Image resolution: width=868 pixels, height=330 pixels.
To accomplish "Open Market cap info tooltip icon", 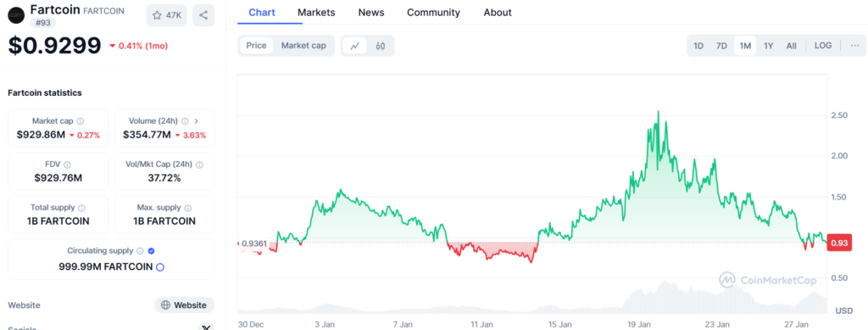I will click(81, 121).
